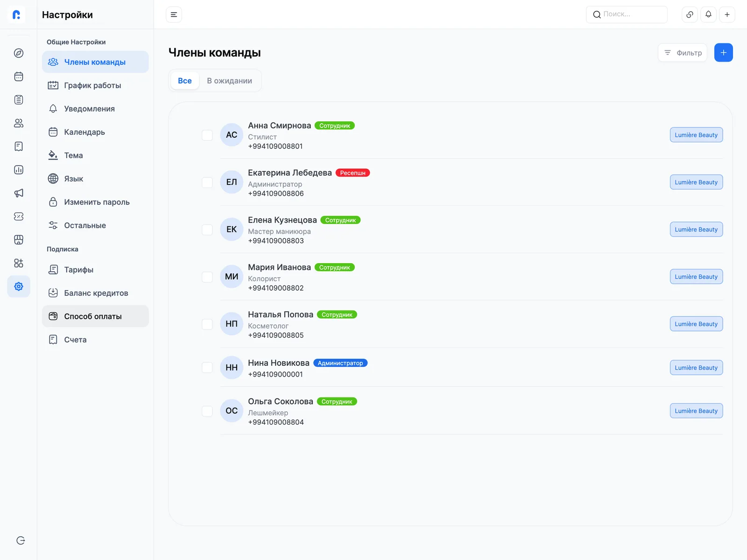Open the receipt icon in left rail

click(19, 147)
